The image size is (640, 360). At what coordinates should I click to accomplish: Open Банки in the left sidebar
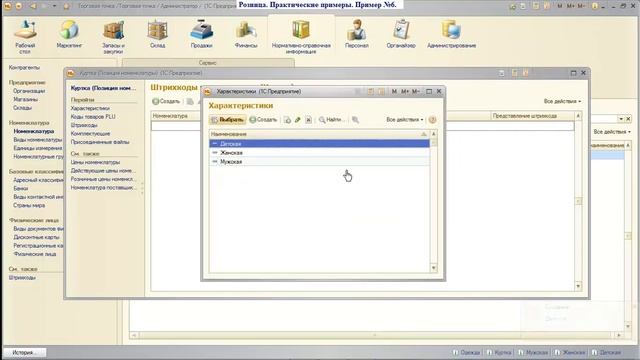[x=20, y=189]
